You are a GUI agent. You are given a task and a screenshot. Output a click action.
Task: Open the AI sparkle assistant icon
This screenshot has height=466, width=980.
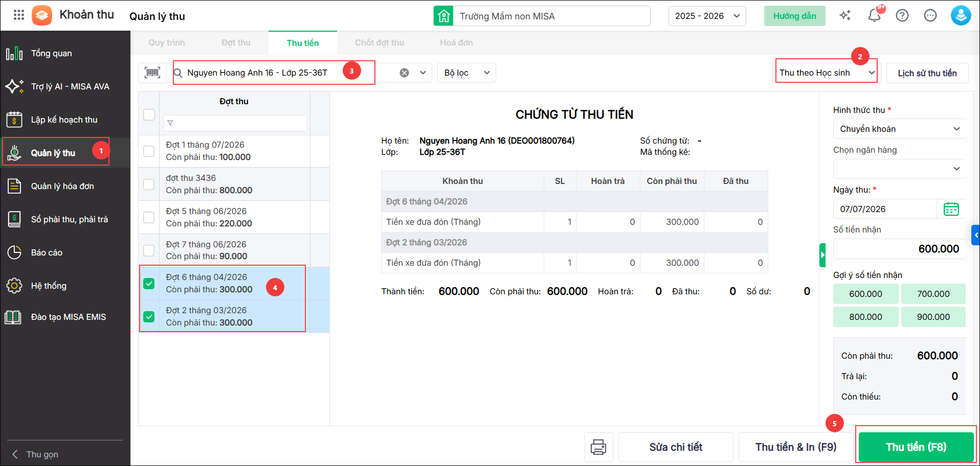(845, 15)
